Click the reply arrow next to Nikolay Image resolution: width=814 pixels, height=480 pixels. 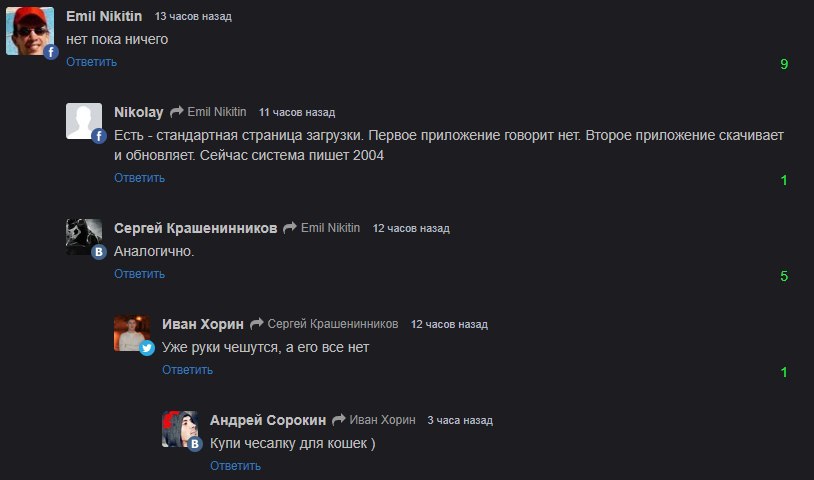coord(177,112)
